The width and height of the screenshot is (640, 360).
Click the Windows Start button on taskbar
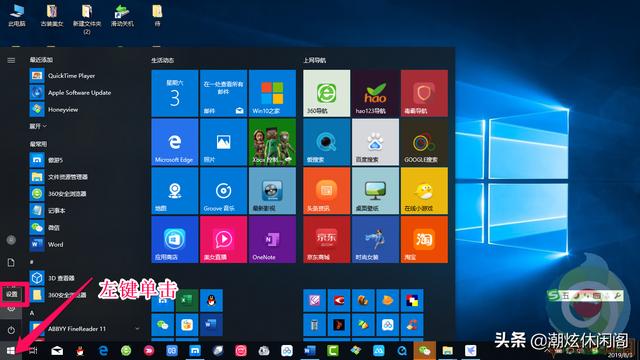[x=11, y=351]
